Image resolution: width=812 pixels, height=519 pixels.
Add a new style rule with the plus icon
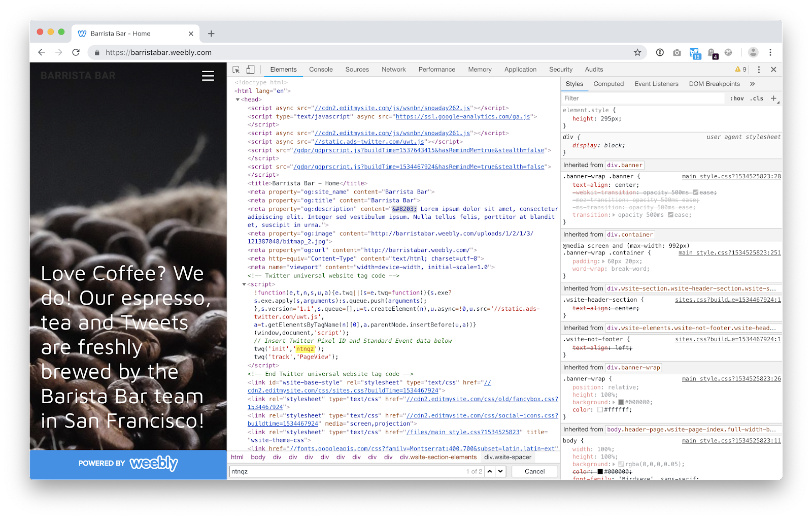(x=773, y=98)
